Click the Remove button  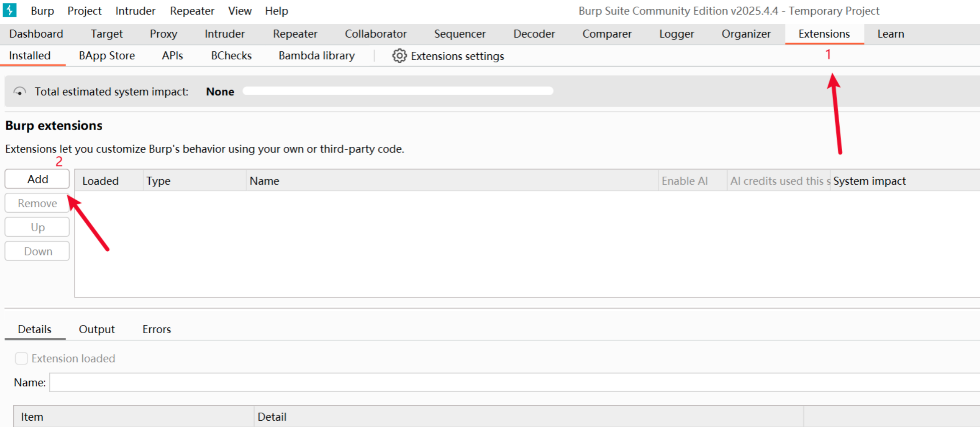pos(37,203)
